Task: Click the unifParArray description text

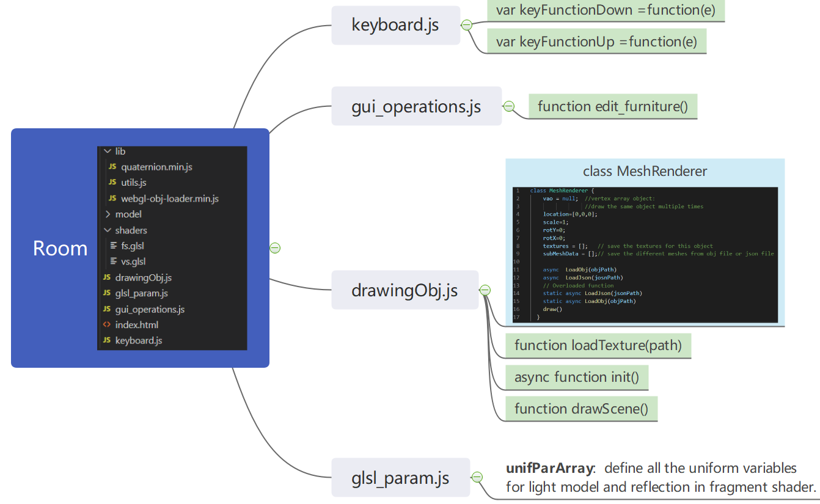Action: tap(661, 477)
